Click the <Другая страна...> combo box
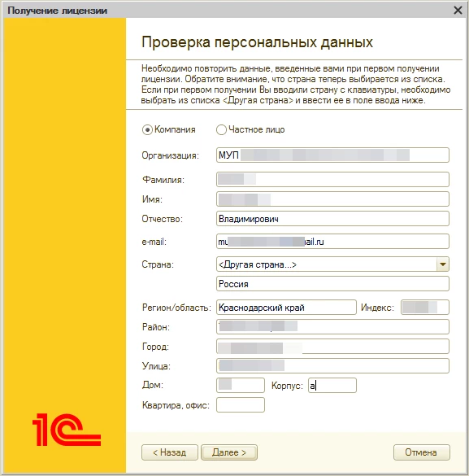The image size is (469, 476). click(x=332, y=264)
